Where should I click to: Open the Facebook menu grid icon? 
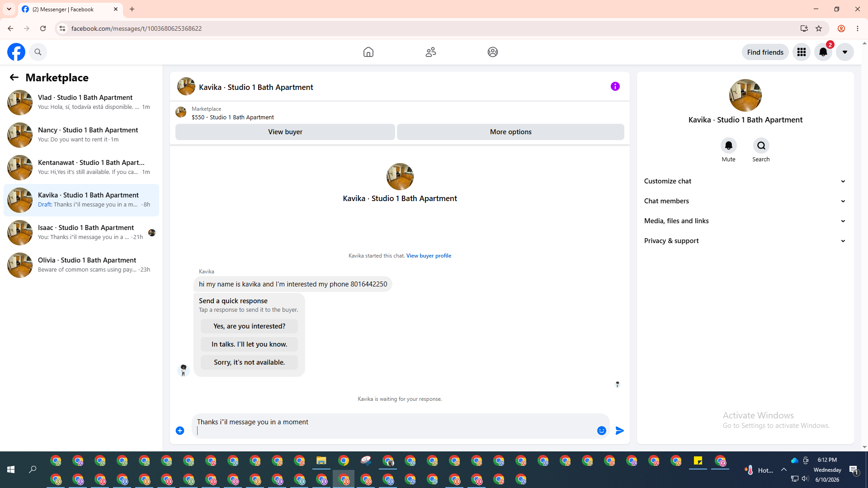click(802, 52)
